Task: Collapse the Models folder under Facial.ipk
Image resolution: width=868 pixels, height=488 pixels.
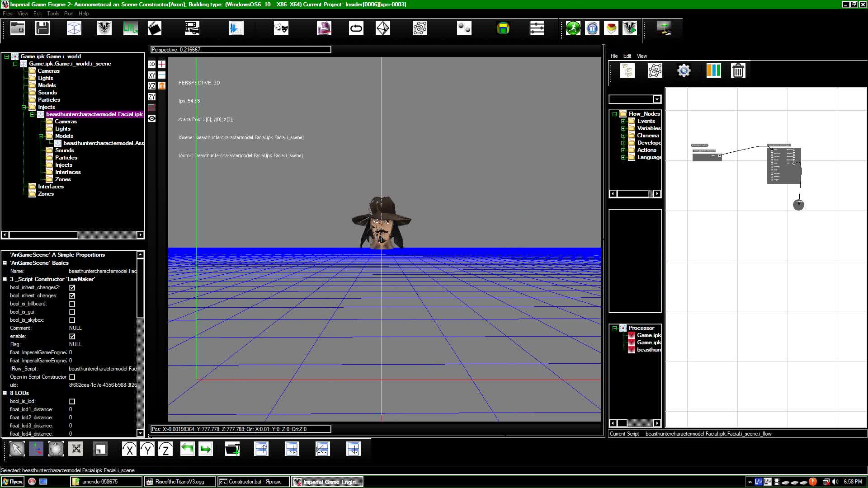Action: (x=41, y=136)
